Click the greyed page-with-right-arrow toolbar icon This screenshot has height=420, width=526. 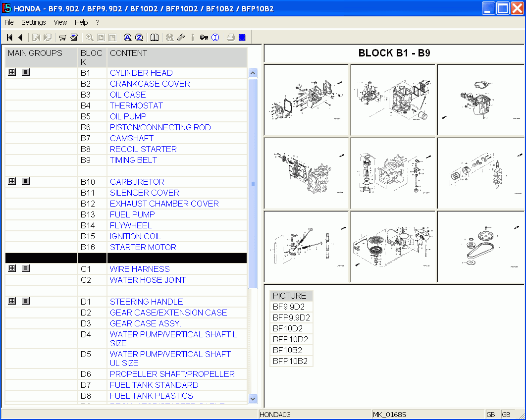47,38
